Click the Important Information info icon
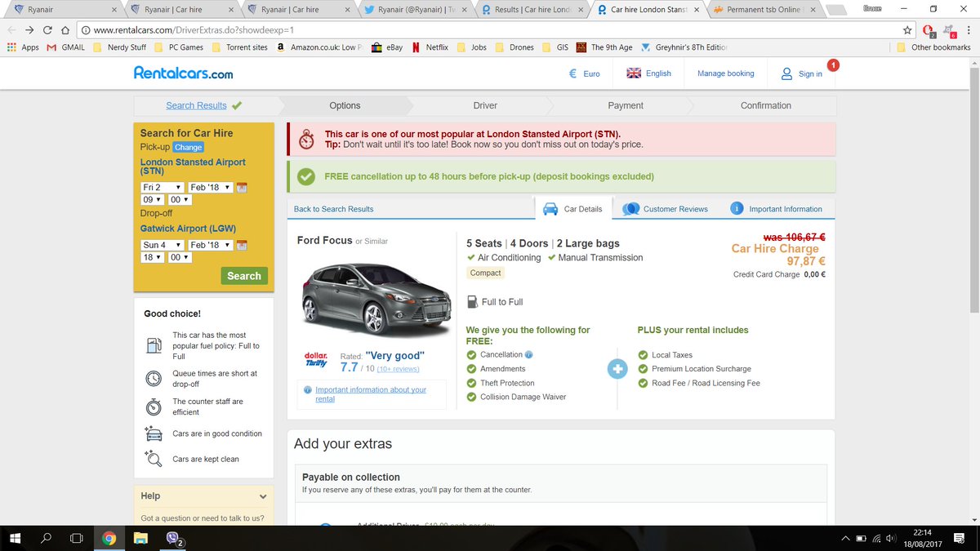 [x=737, y=208]
